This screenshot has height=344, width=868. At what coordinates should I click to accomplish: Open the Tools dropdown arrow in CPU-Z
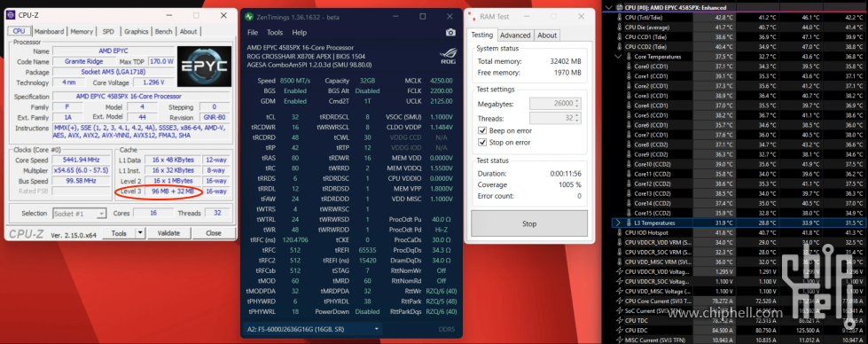coord(140,233)
